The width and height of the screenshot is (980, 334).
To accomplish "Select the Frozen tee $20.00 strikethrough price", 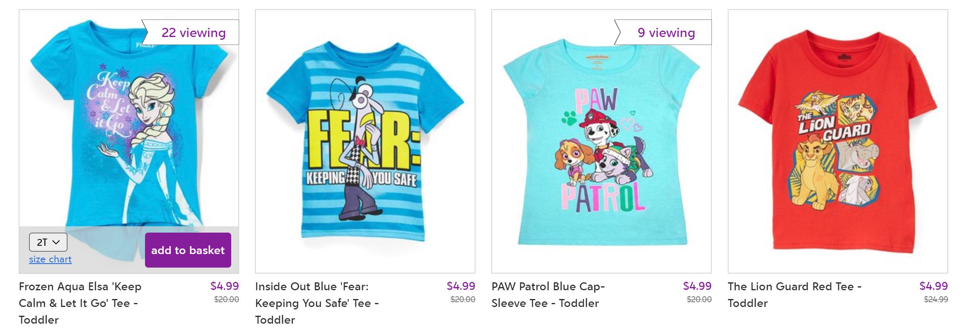I will [226, 299].
